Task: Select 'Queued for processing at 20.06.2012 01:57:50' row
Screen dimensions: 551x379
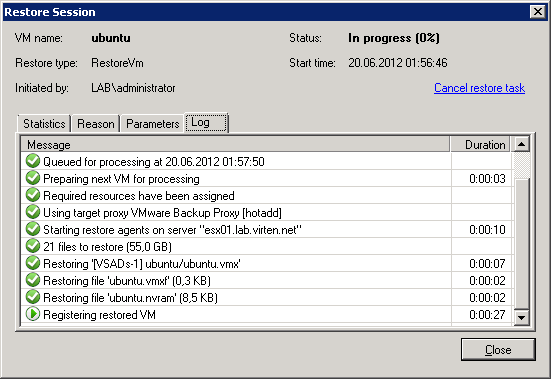Action: tap(266, 161)
